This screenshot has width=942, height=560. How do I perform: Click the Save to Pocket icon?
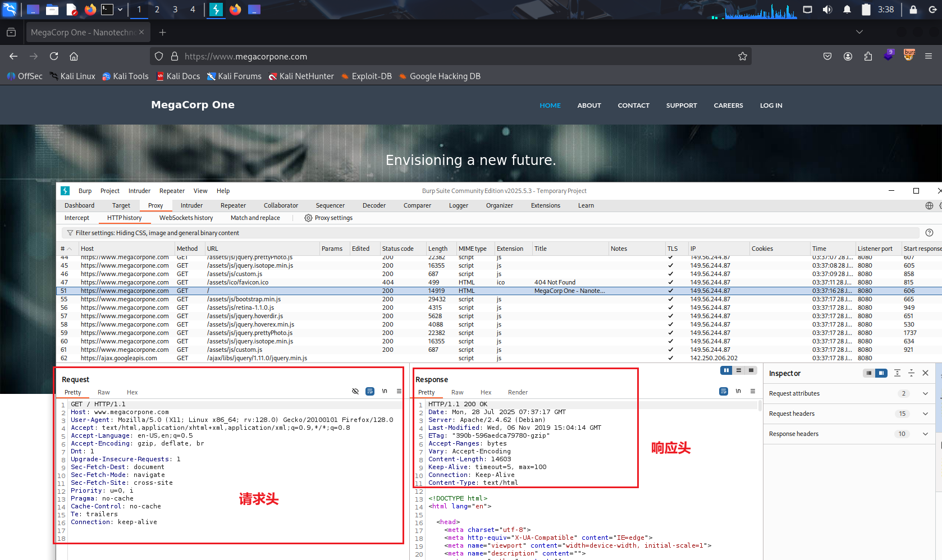(x=827, y=56)
